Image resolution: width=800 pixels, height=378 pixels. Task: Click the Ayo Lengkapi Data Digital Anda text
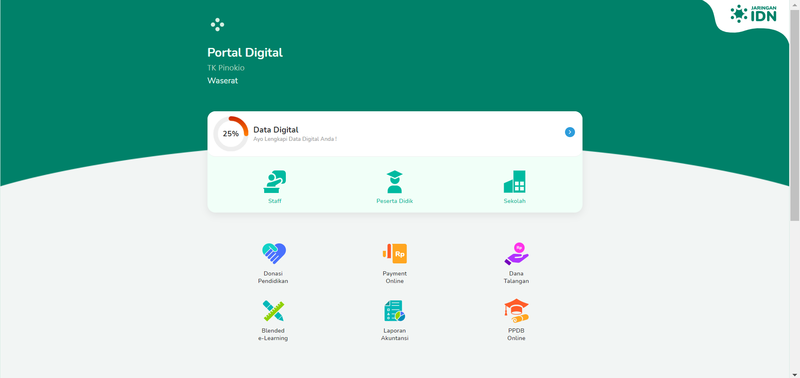click(x=295, y=139)
